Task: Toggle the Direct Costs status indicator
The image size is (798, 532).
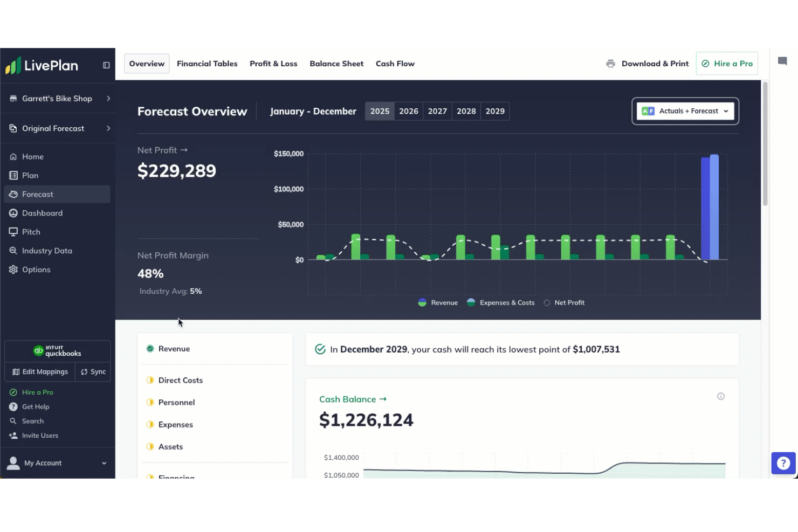Action: tap(150, 380)
